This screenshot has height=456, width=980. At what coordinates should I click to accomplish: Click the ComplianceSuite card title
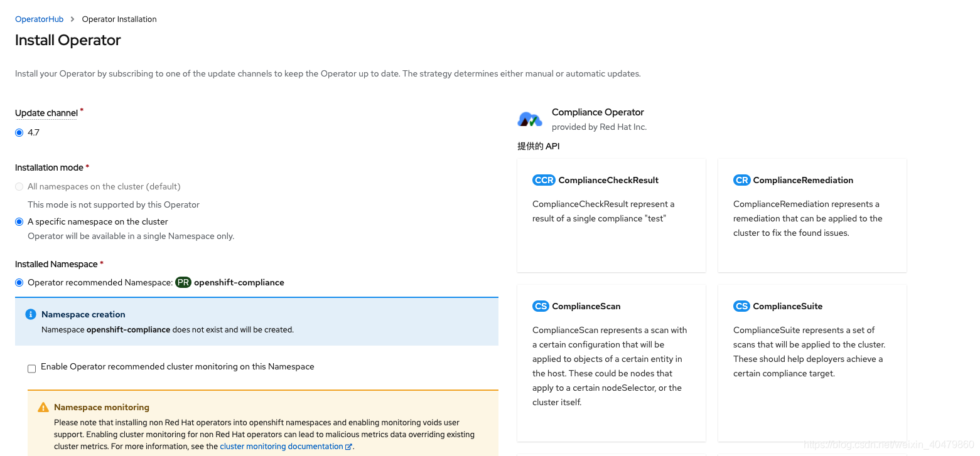click(787, 307)
